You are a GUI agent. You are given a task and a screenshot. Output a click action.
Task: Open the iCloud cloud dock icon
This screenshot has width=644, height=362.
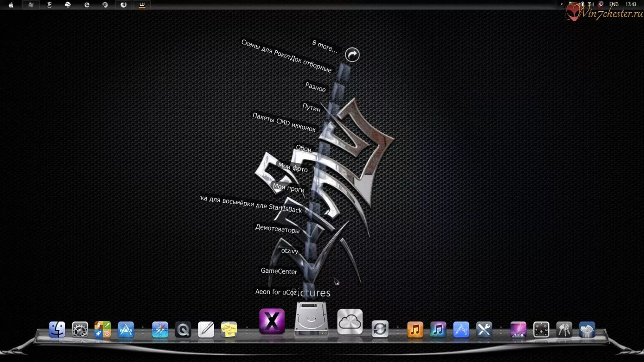(350, 321)
